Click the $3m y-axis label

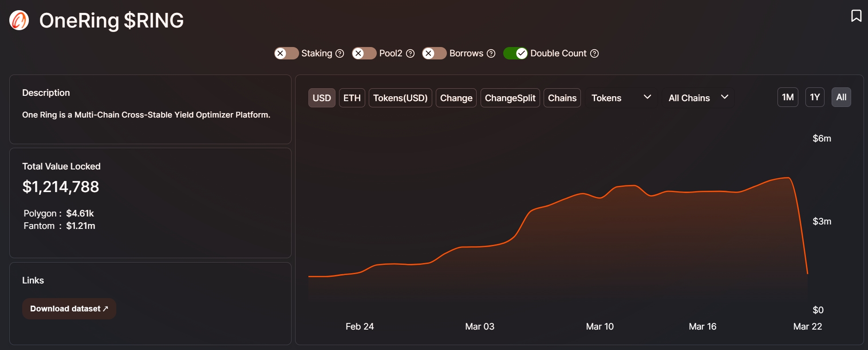click(x=822, y=221)
